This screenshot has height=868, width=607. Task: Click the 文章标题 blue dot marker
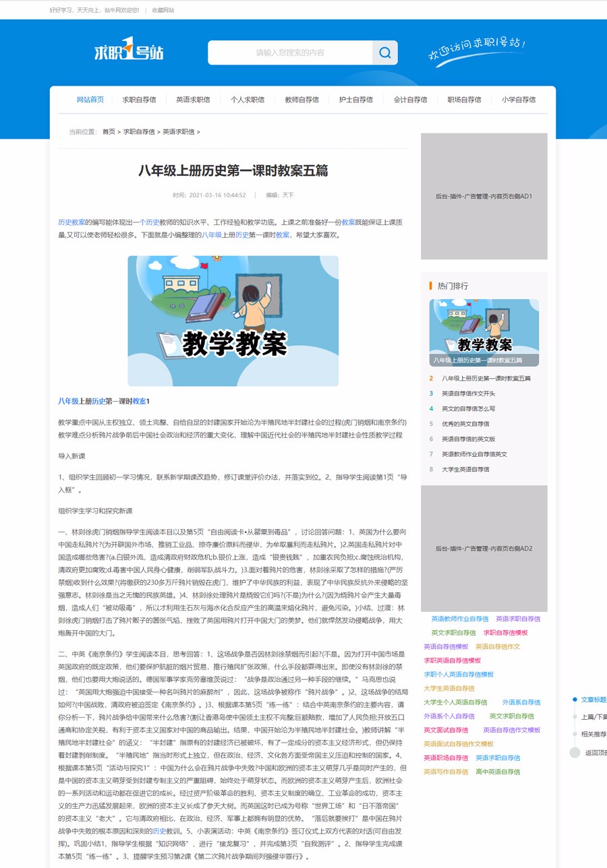[575, 700]
